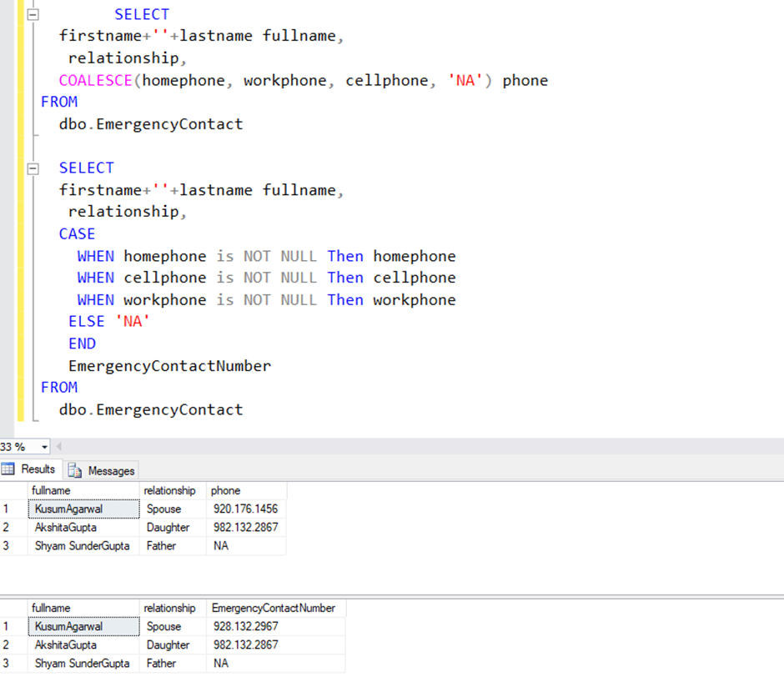Select row 3 in the second results grid

(7, 663)
